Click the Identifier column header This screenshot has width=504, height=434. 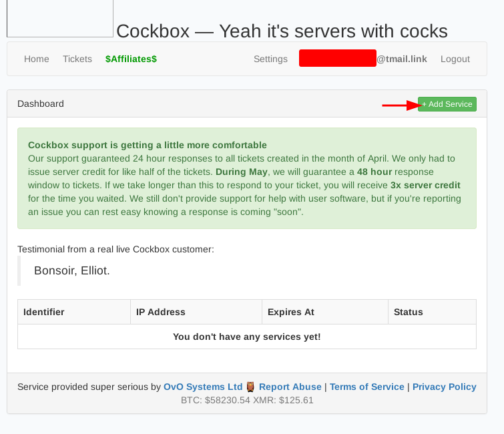coord(44,312)
